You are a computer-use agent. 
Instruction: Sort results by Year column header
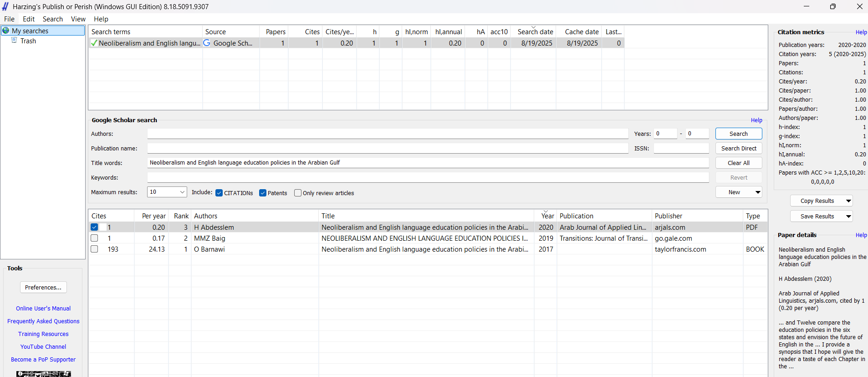[546, 216]
